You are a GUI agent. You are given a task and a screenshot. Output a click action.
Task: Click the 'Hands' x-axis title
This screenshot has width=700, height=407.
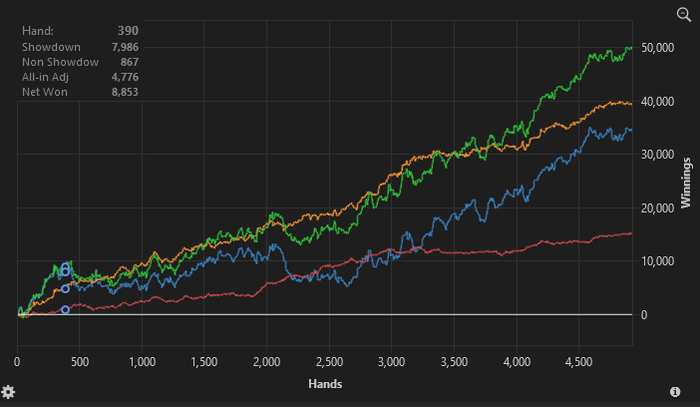tap(325, 384)
